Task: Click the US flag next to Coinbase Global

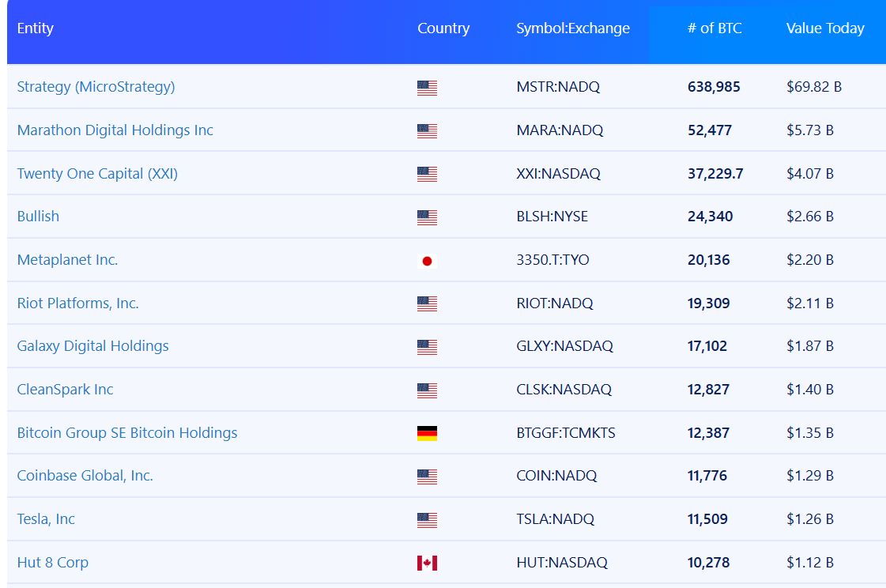Action: coord(427,476)
